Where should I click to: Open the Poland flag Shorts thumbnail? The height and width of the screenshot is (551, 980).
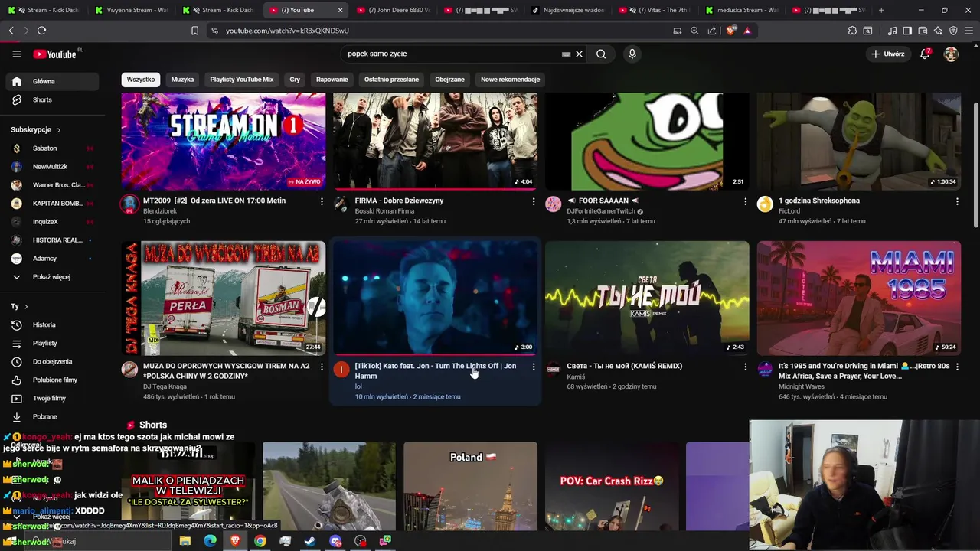click(470, 487)
